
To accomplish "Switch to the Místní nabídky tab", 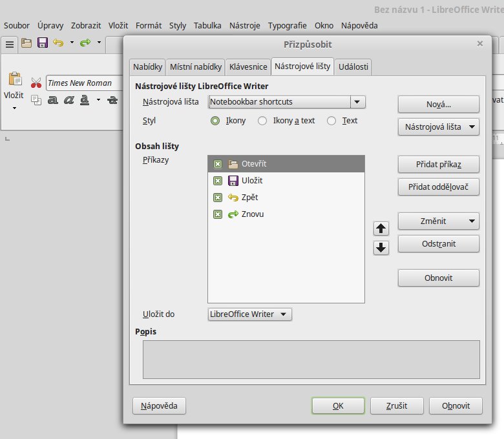I will click(x=196, y=66).
